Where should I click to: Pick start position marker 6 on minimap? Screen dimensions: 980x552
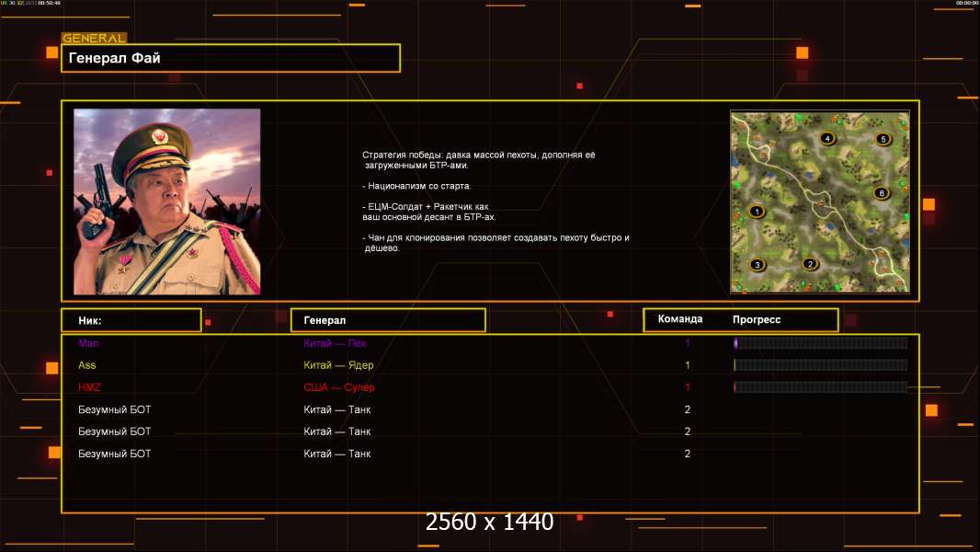pyautogui.click(x=881, y=193)
